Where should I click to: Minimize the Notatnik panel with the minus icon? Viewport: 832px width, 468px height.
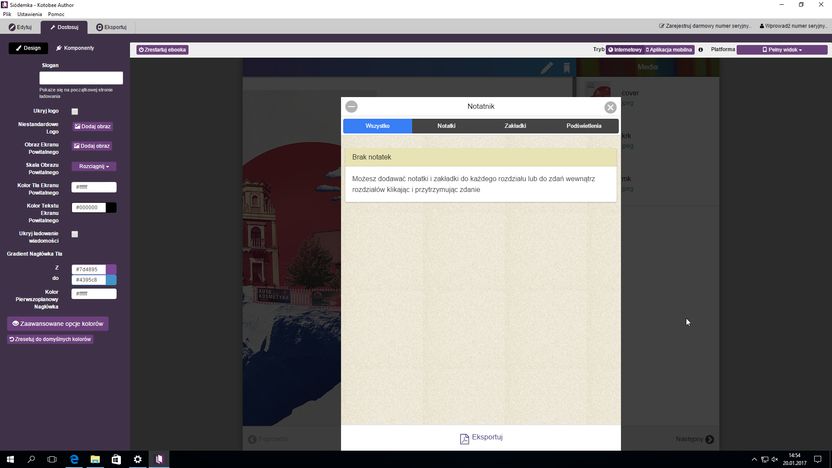(x=351, y=107)
